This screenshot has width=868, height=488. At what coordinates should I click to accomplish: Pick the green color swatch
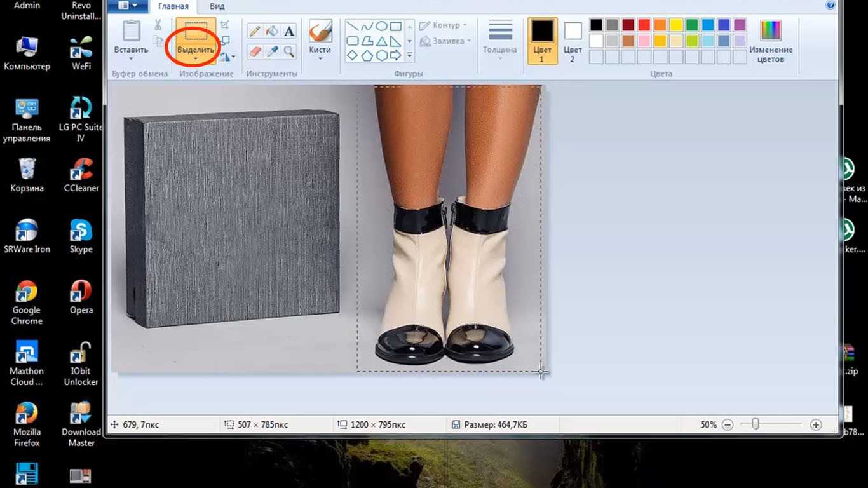692,25
